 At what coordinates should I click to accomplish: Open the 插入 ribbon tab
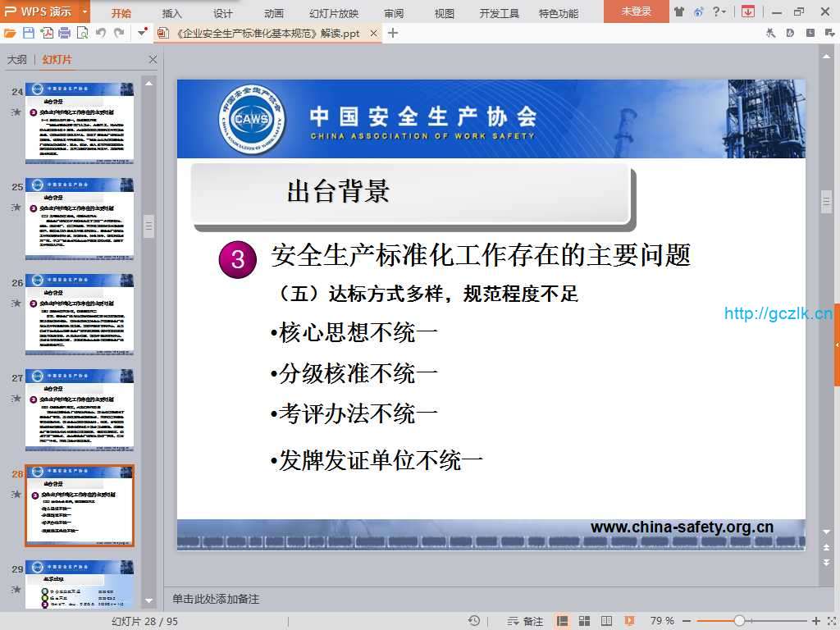click(x=172, y=13)
